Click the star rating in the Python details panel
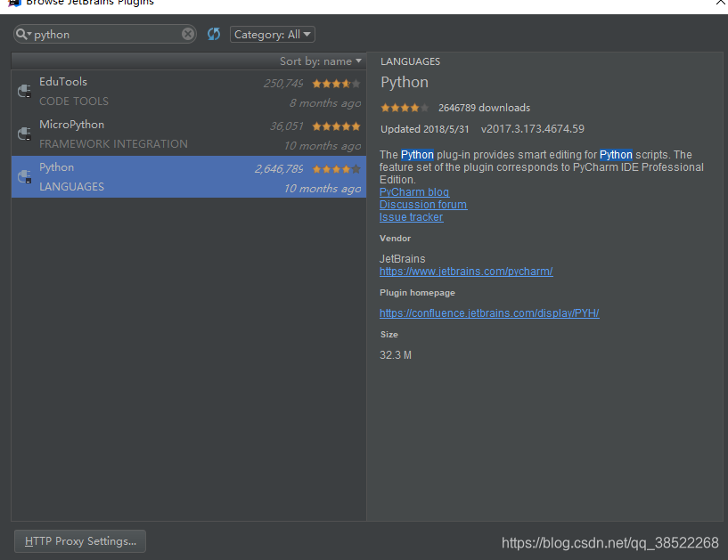 tap(405, 108)
